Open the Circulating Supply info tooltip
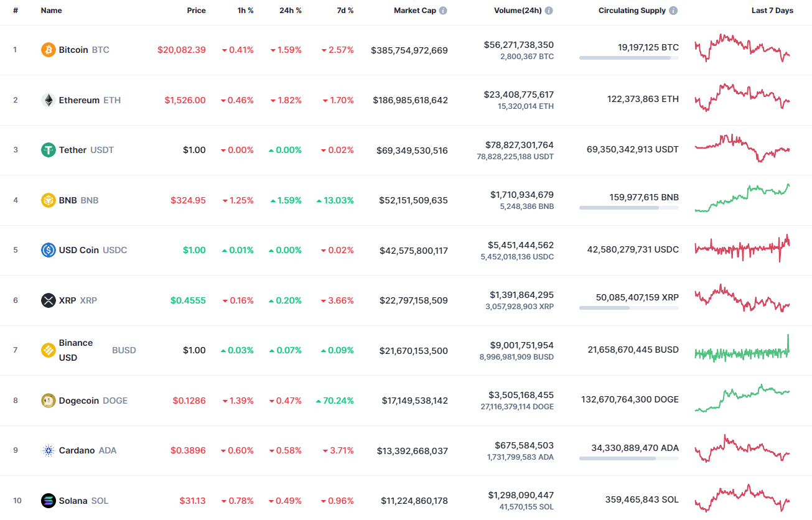 [x=673, y=10]
